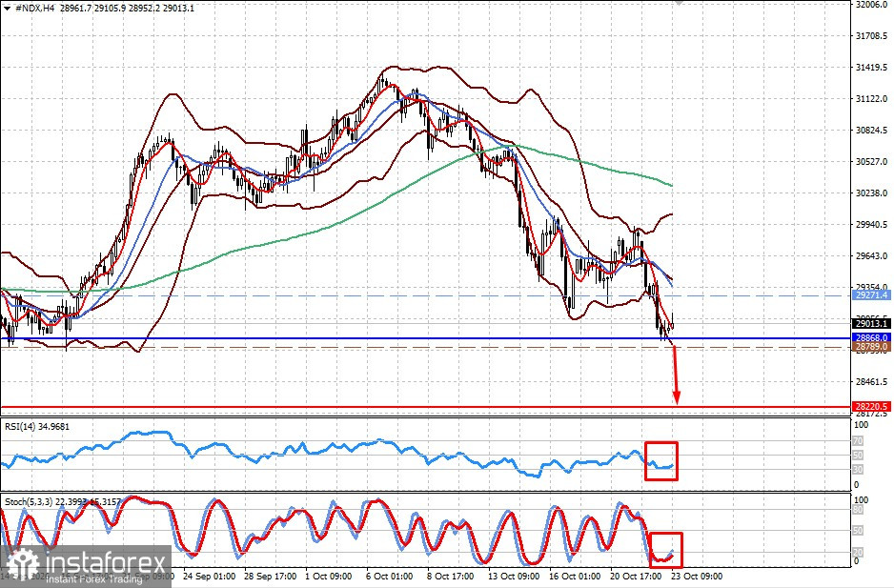Click the 31122.0 price axis label
The height and width of the screenshot is (588, 894).
pos(872,99)
